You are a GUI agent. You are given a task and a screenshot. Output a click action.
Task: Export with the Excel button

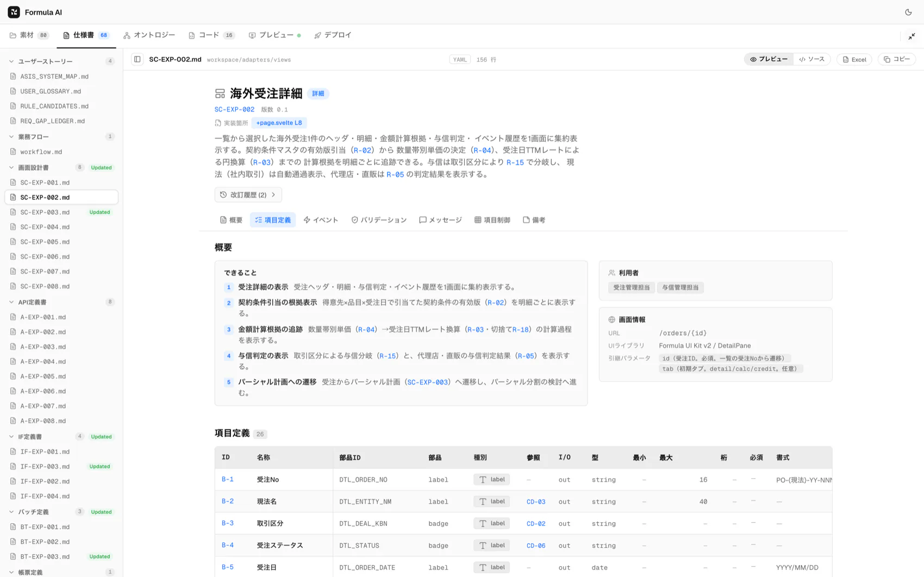click(854, 59)
